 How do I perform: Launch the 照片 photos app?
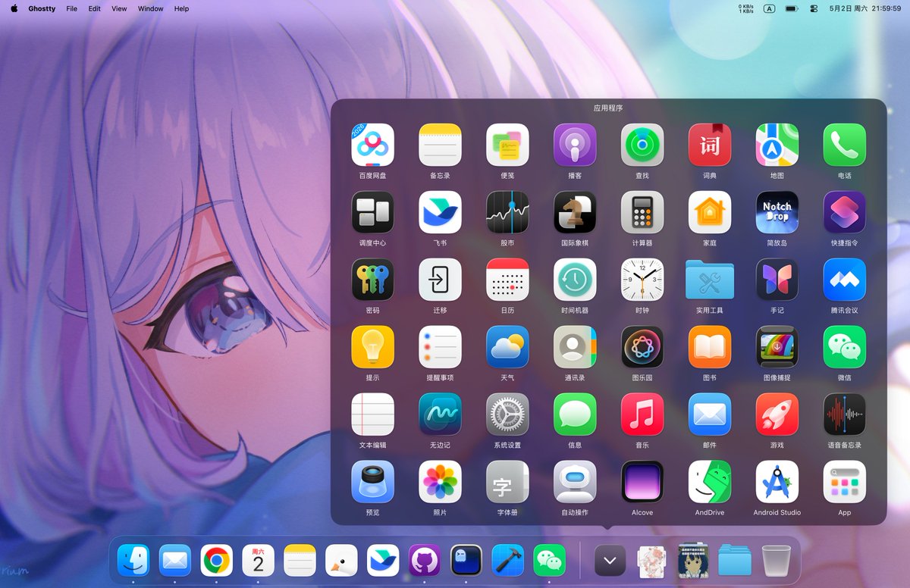(x=440, y=482)
